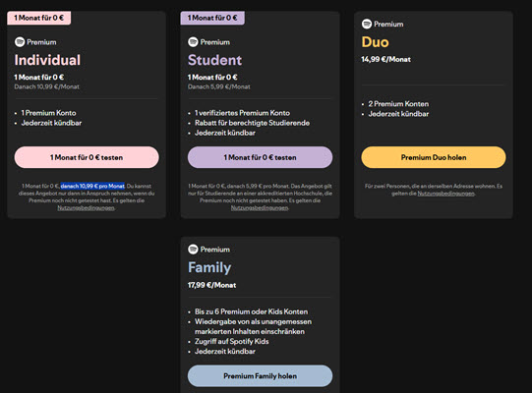Click Spotify logo in Student plan card

point(193,42)
